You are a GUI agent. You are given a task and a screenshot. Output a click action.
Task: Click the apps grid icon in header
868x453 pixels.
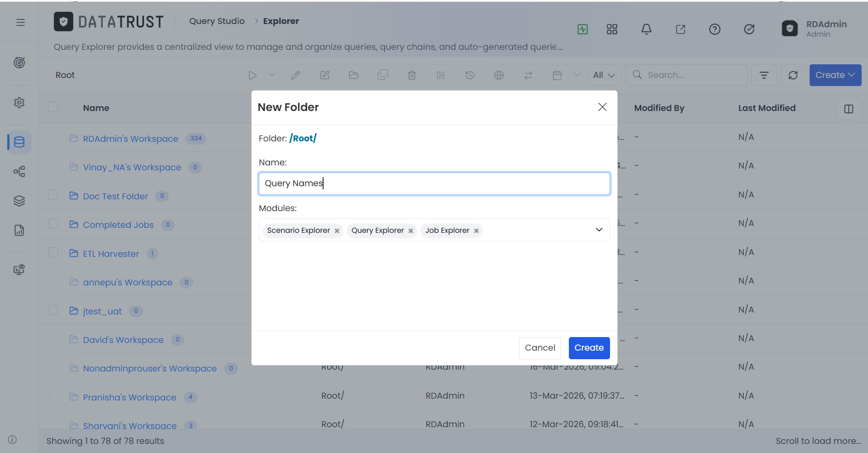[612, 29]
